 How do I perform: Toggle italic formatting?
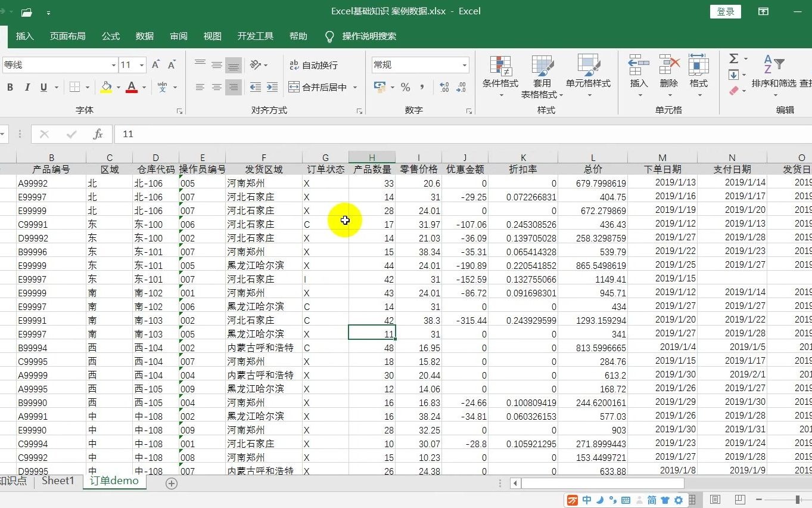pyautogui.click(x=27, y=88)
